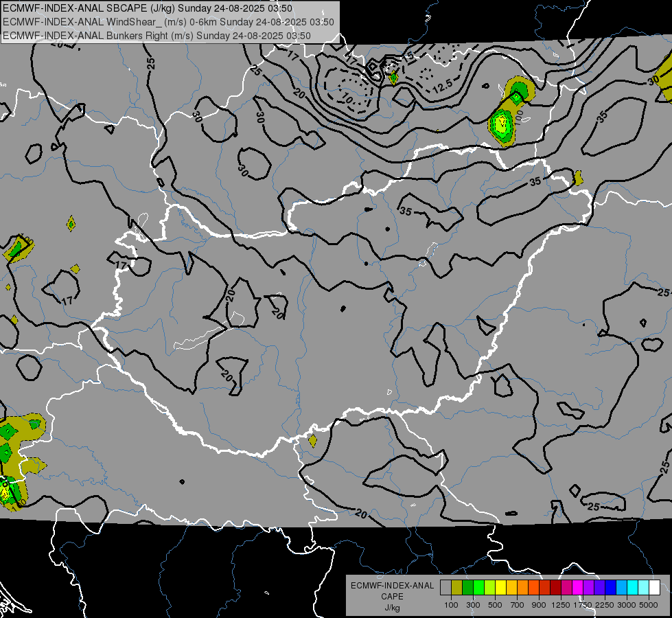The height and width of the screenshot is (618, 672).
Task: Click the white legend swatch above 5000
Action: pyautogui.click(x=654, y=588)
